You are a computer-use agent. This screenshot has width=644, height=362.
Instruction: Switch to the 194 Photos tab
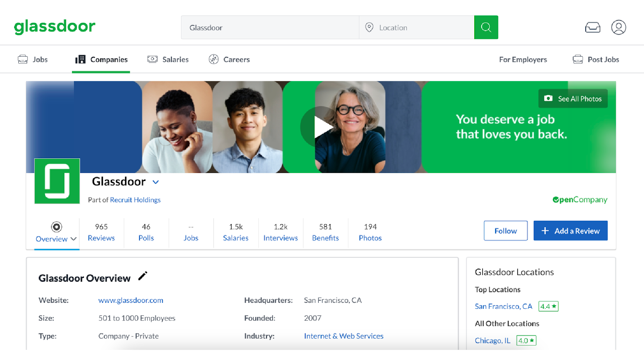click(x=370, y=232)
